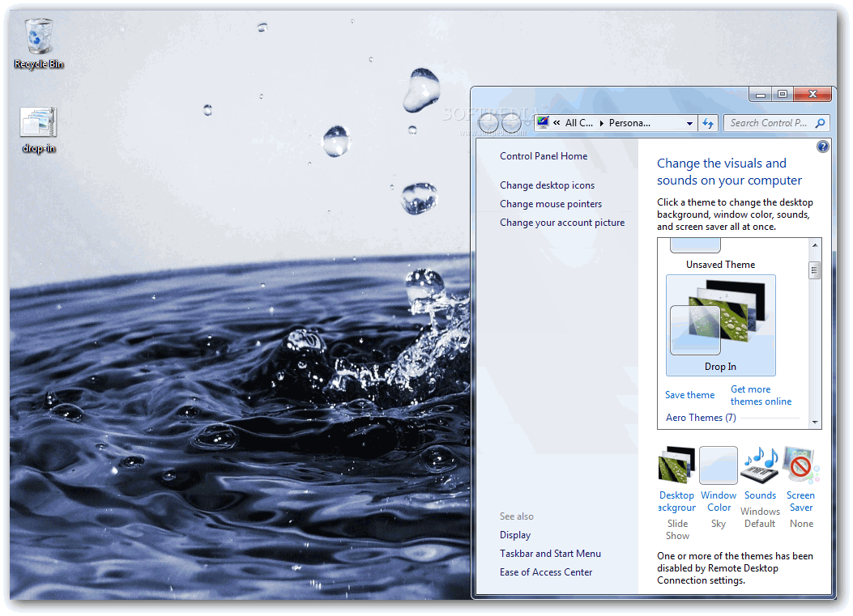Click the Aero Themes (7) heading
Viewport: 853px width, 616px height.
point(701,418)
